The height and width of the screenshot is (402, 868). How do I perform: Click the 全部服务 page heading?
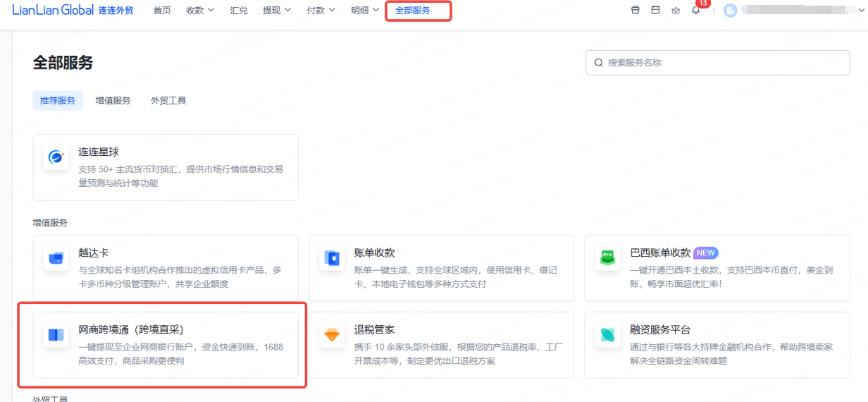point(63,63)
